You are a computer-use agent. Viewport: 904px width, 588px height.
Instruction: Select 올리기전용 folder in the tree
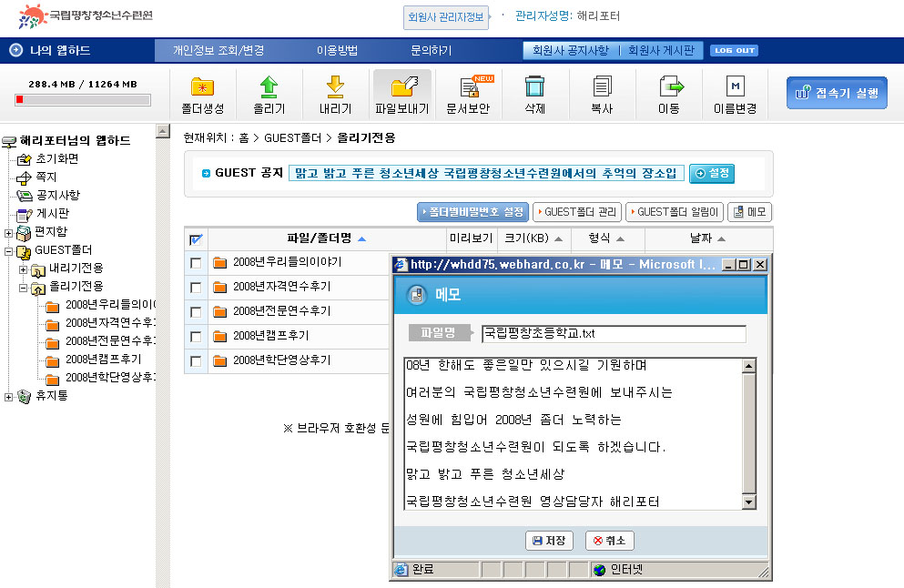click(x=76, y=287)
